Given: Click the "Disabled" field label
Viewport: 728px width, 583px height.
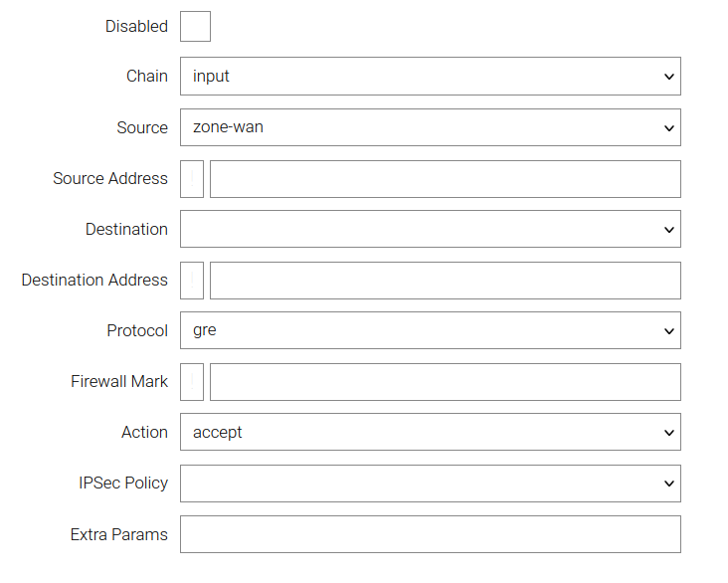Looking at the screenshot, I should click(x=136, y=27).
